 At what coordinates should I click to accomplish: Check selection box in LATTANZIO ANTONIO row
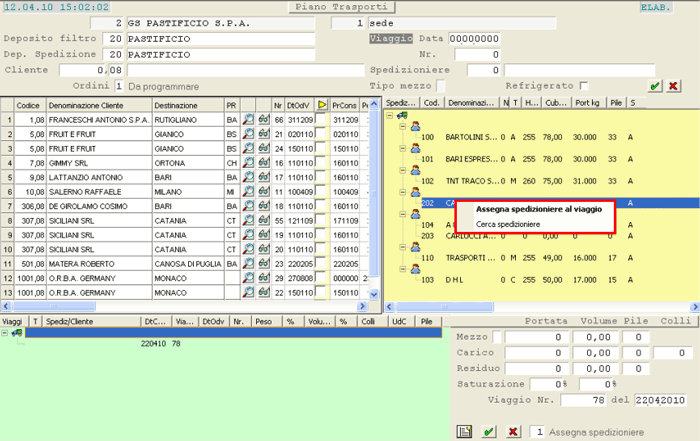pos(321,176)
